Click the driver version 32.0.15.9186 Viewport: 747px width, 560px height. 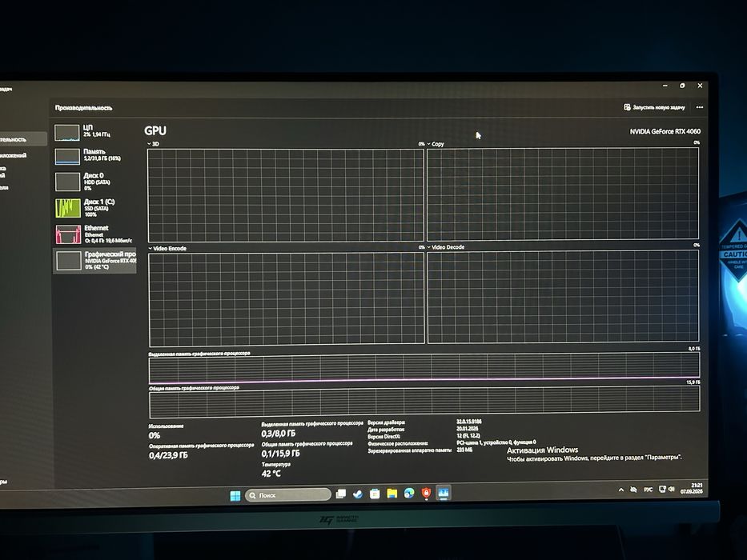469,422
